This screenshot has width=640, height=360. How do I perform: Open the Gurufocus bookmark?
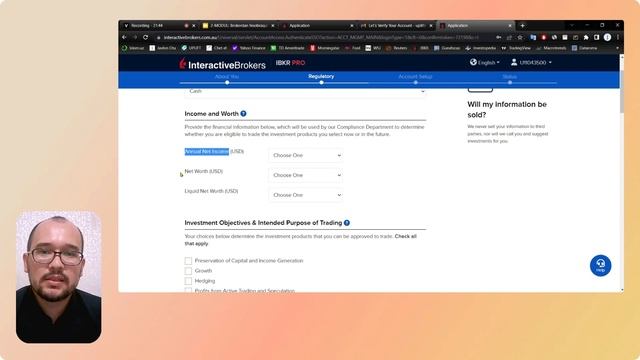pyautogui.click(x=447, y=48)
